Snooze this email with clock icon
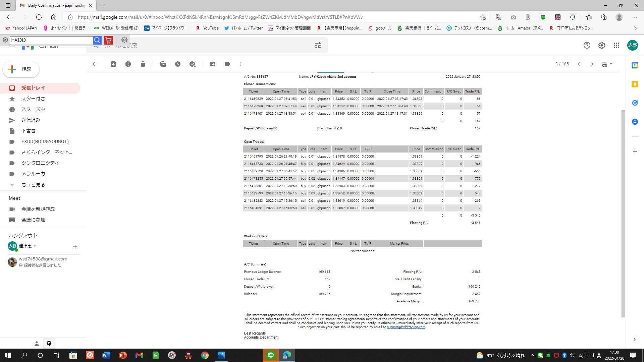The width and height of the screenshot is (644, 362). click(178, 64)
